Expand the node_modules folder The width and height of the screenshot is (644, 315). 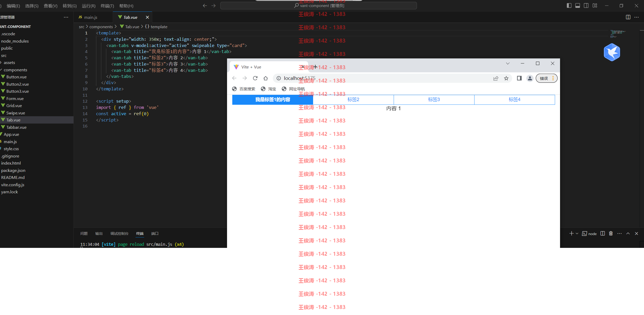coord(37,41)
